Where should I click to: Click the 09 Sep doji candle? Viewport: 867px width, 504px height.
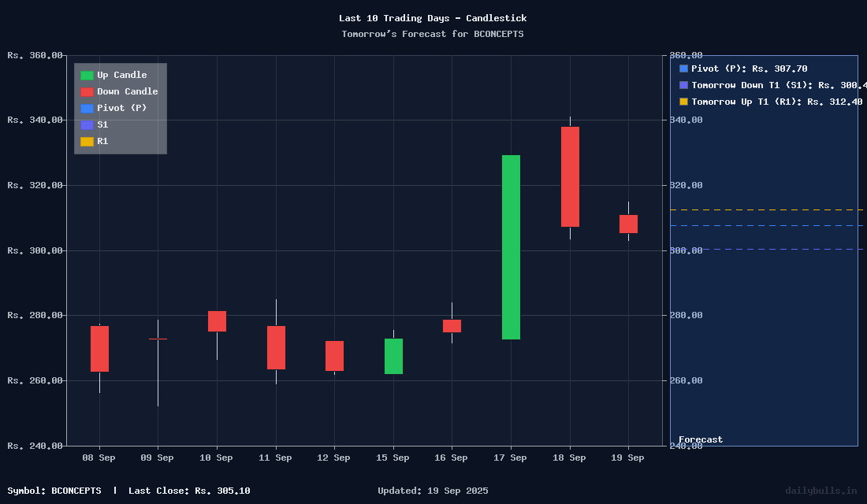coord(158,339)
